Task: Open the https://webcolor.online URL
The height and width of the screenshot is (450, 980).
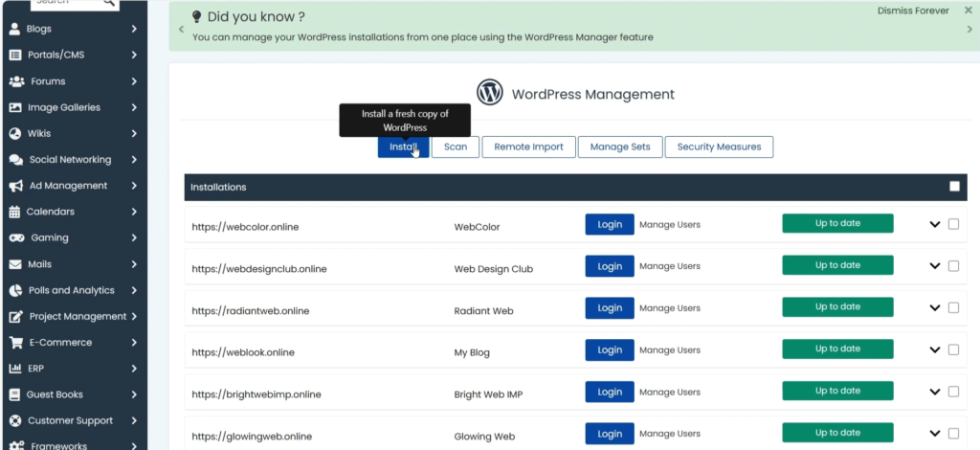Action: 245,227
